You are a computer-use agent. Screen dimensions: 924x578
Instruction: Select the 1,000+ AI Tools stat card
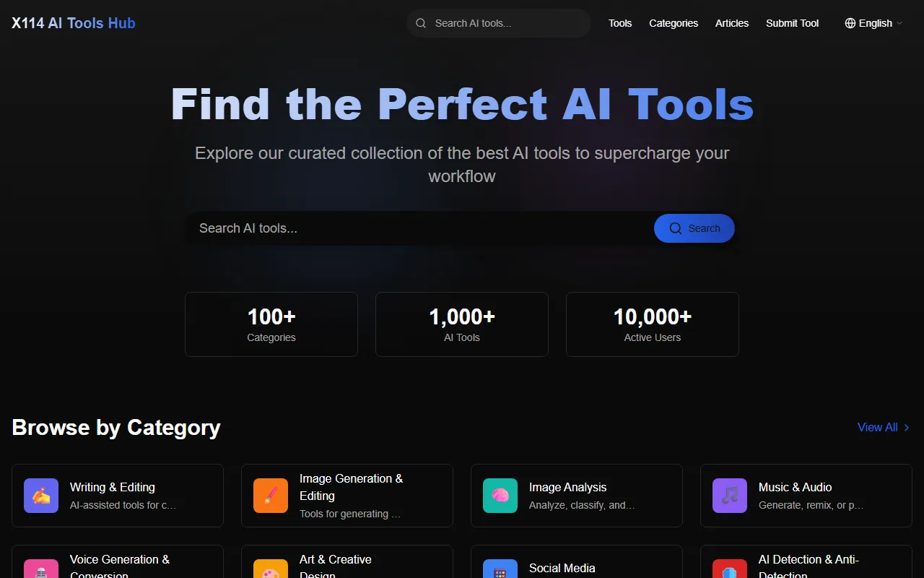point(462,324)
